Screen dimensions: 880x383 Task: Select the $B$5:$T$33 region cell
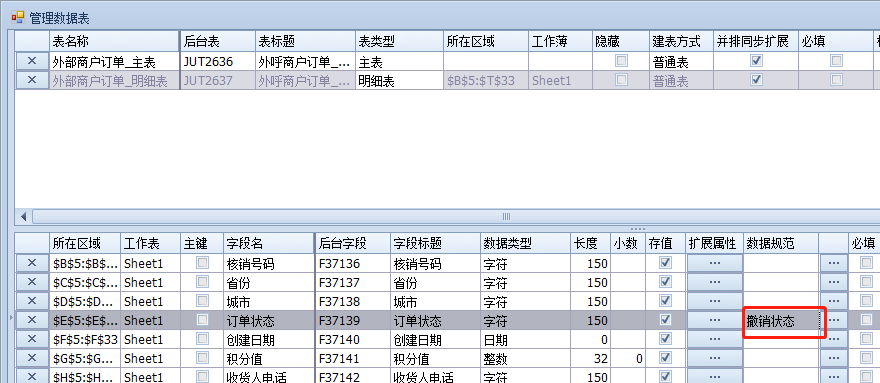(485, 80)
